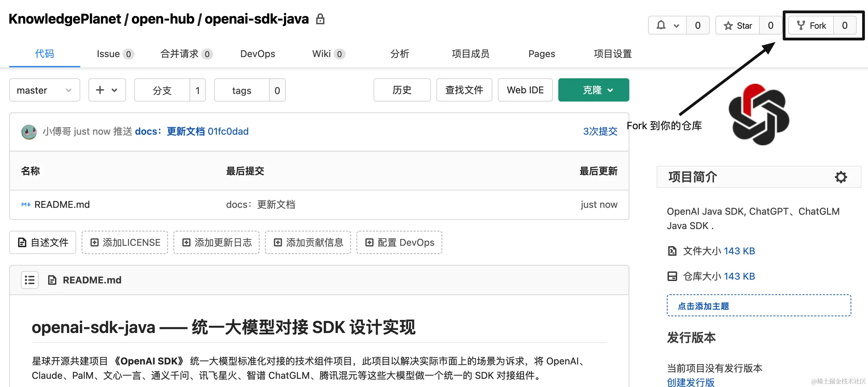Click the 配置 DevOps button
This screenshot has width=868, height=387.
point(399,242)
